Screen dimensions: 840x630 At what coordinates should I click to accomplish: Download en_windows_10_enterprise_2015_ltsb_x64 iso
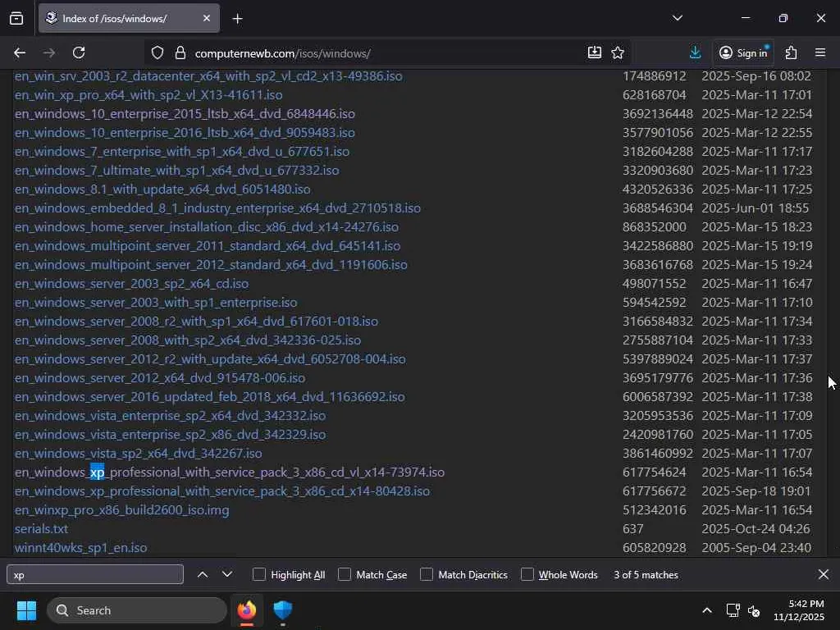[185, 113]
